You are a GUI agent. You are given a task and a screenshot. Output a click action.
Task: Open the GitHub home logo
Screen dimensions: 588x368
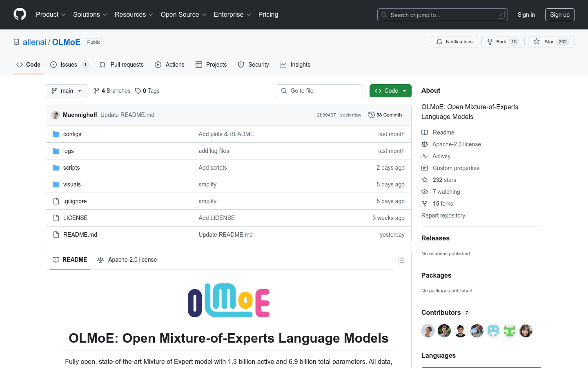pos(20,14)
